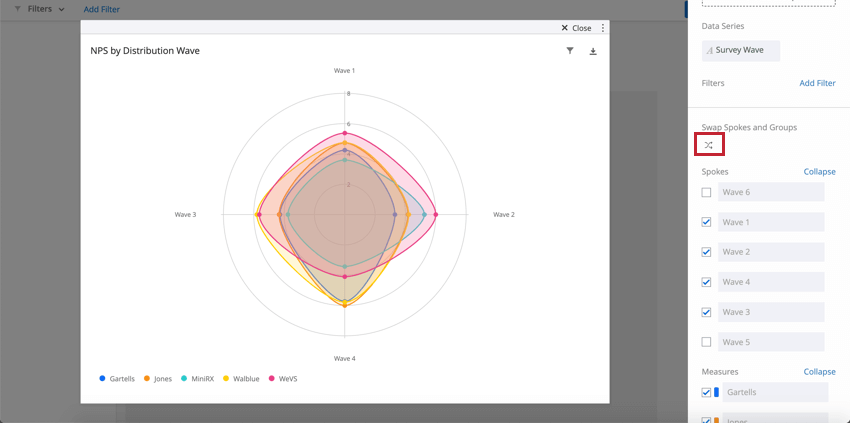Uncheck the Gartells measure checkbox
Viewport: 850px width, 423px height.
[x=707, y=393]
